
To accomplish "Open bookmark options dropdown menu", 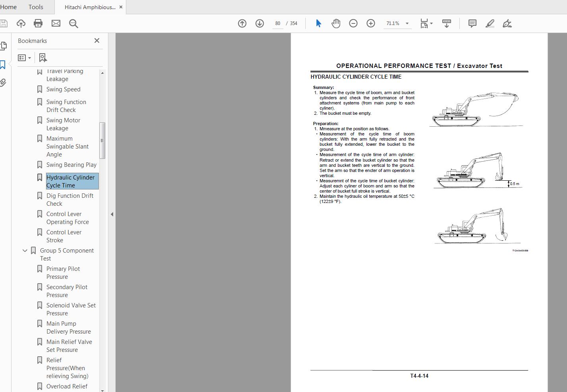I will pyautogui.click(x=24, y=58).
